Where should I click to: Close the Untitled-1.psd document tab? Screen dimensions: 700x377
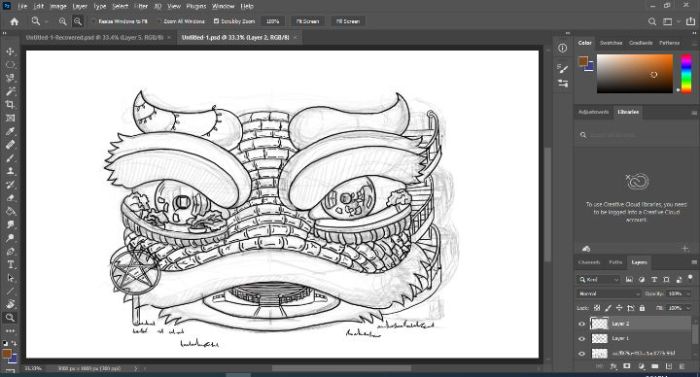tap(296, 38)
